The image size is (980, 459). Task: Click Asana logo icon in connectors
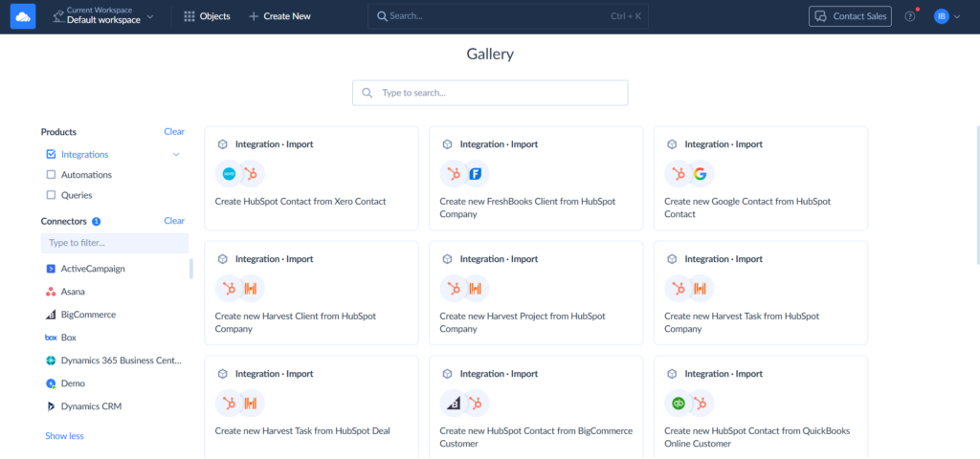pyautogui.click(x=51, y=292)
